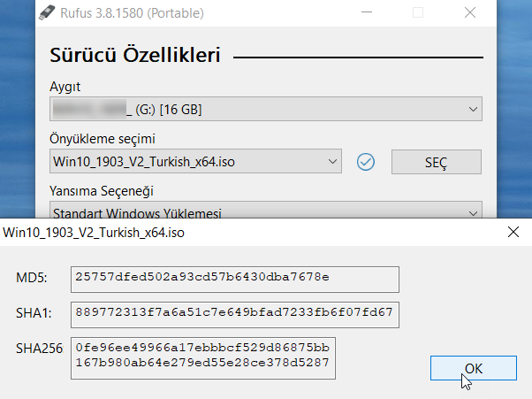
Task: Select the SHA1 hash text box
Action: pos(234,313)
